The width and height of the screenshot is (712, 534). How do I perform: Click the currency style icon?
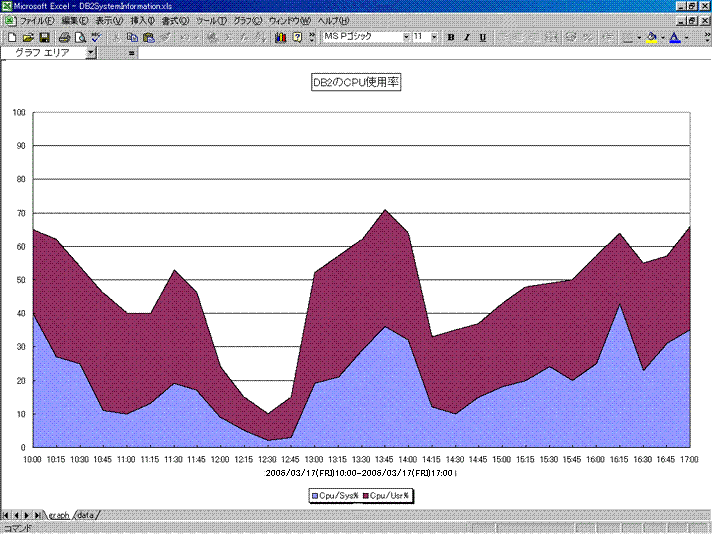[571, 38]
